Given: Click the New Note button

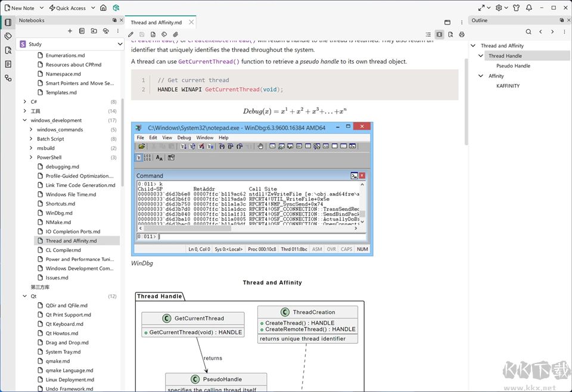Looking at the screenshot, I should [x=19, y=8].
